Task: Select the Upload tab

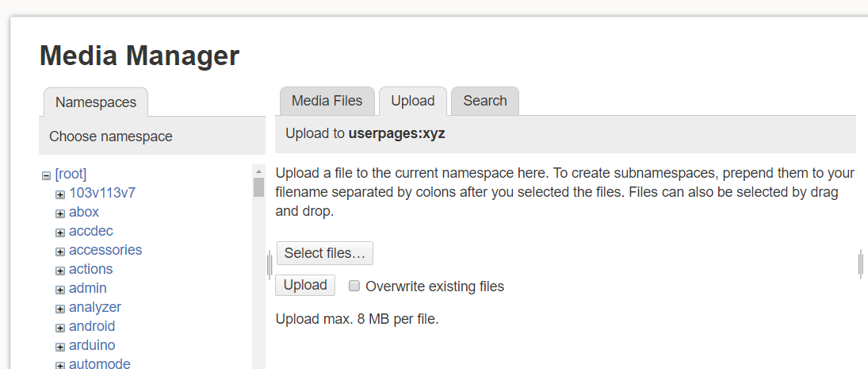Action: (x=412, y=101)
